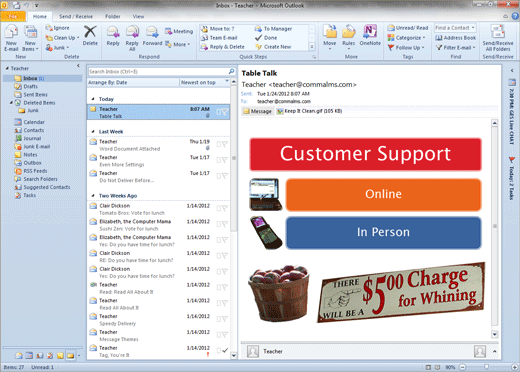Screen dimensions: 520x372
Task: Click in the Search Inbox field
Action: click(158, 71)
